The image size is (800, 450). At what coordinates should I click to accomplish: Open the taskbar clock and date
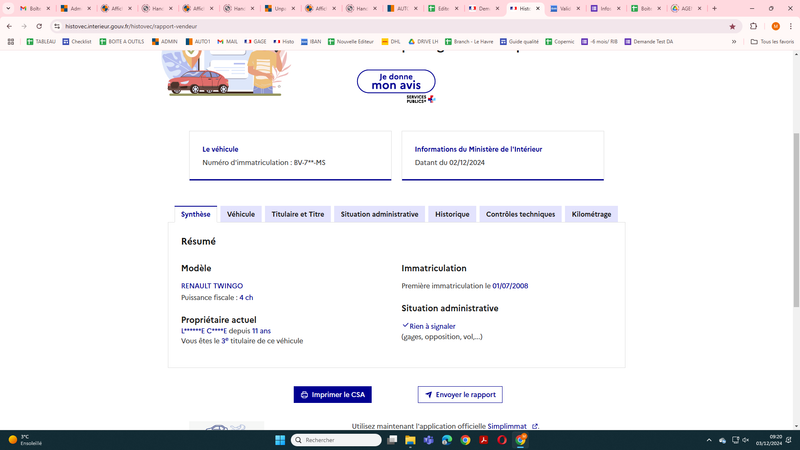(x=769, y=440)
